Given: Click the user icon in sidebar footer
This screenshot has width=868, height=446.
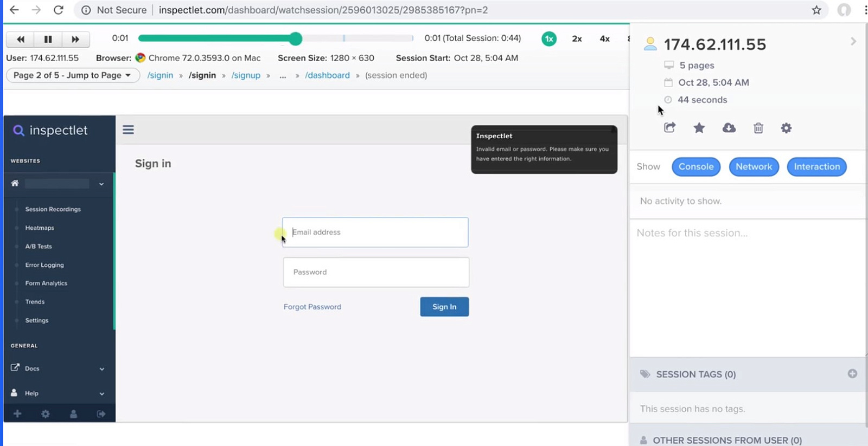Looking at the screenshot, I should [73, 413].
